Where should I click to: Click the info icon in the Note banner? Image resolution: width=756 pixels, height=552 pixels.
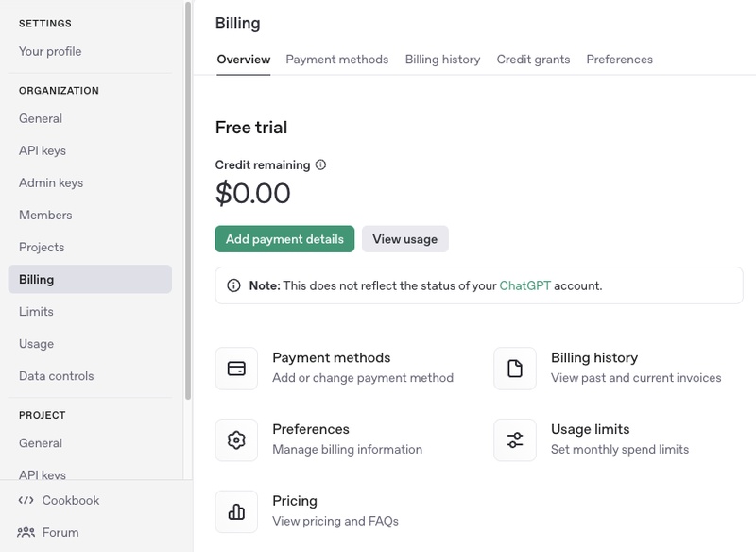(233, 285)
